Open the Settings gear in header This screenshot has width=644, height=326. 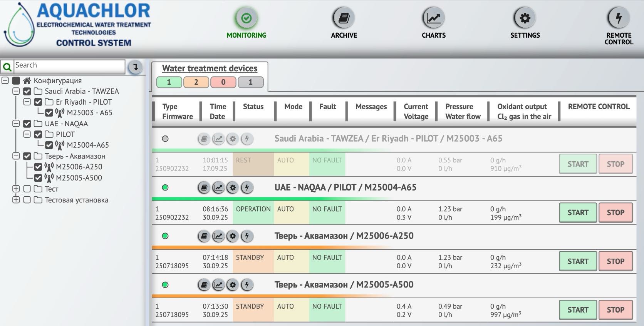[x=525, y=18]
